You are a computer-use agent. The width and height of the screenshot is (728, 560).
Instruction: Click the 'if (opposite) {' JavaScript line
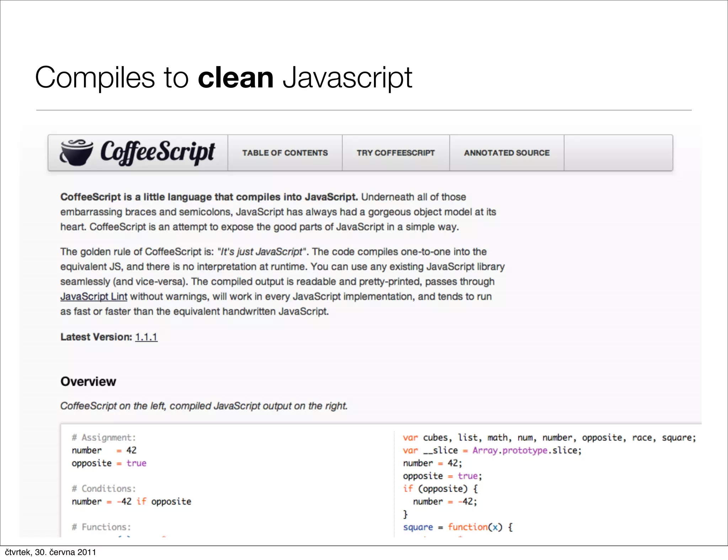click(x=441, y=489)
